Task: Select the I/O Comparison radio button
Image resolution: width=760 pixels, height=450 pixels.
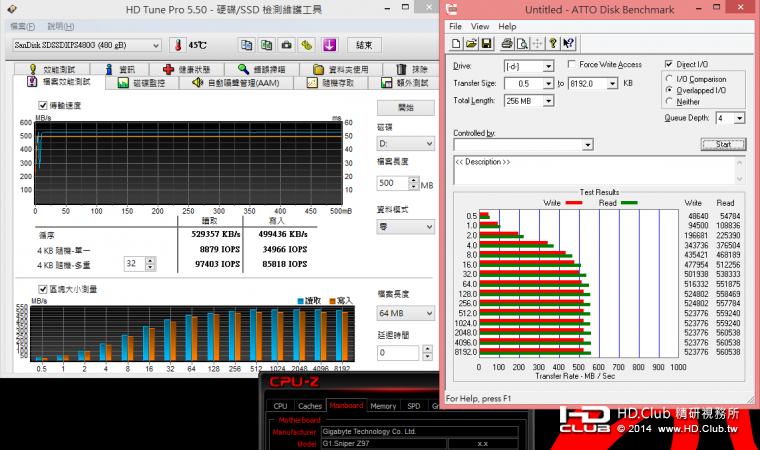Action: click(670, 79)
